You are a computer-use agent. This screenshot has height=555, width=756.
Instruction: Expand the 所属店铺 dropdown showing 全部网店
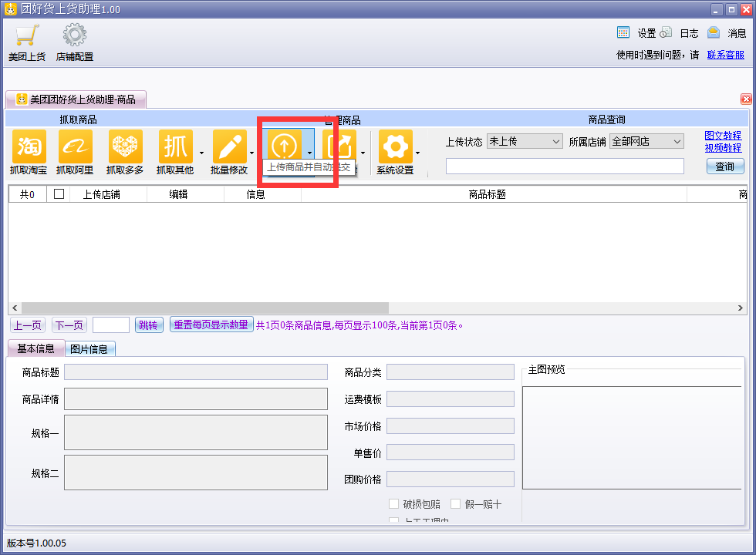click(646, 141)
